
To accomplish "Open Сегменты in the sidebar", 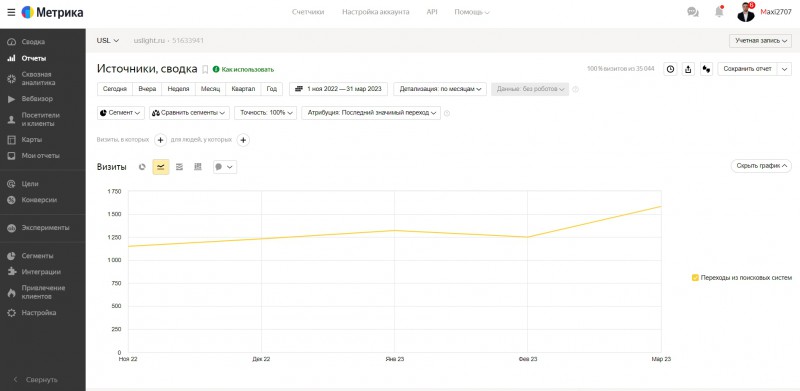I will pyautogui.click(x=37, y=256).
